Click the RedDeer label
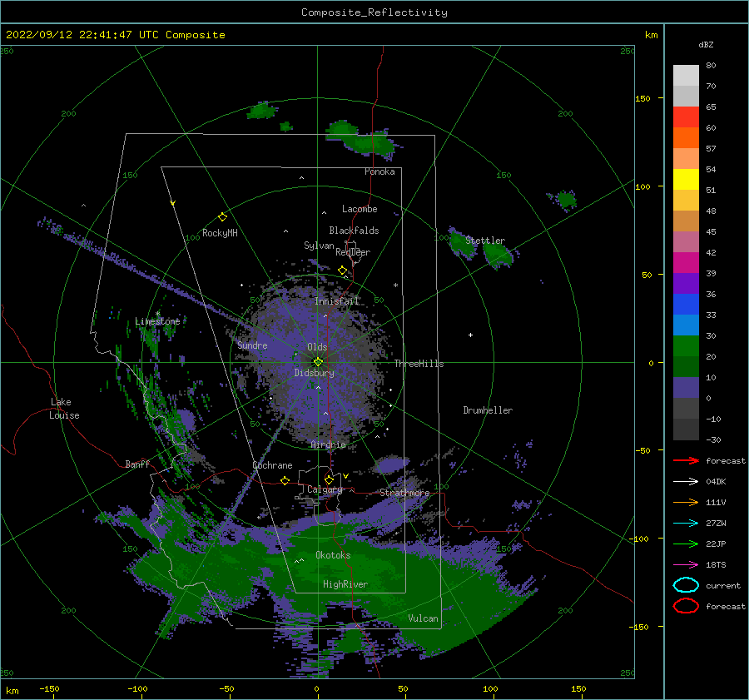 click(x=353, y=252)
